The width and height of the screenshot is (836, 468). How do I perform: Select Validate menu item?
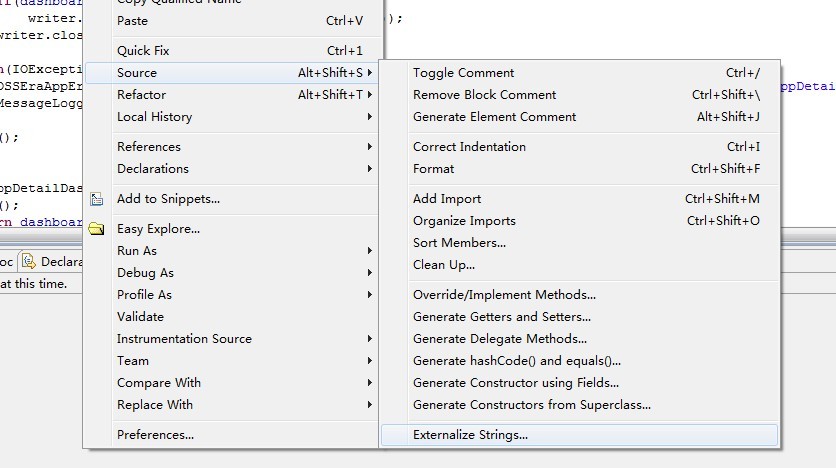pos(140,317)
